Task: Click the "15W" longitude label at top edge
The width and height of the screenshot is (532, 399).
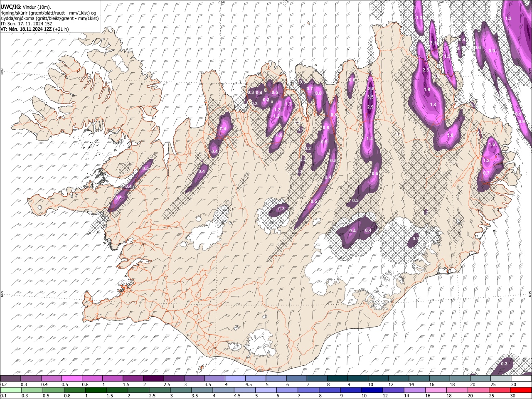Action: (x=441, y=2)
